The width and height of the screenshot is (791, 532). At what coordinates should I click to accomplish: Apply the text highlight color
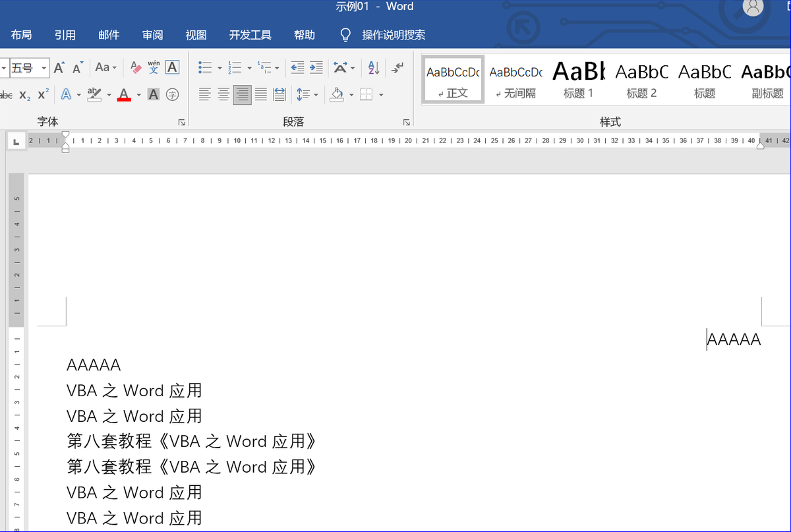(x=94, y=95)
